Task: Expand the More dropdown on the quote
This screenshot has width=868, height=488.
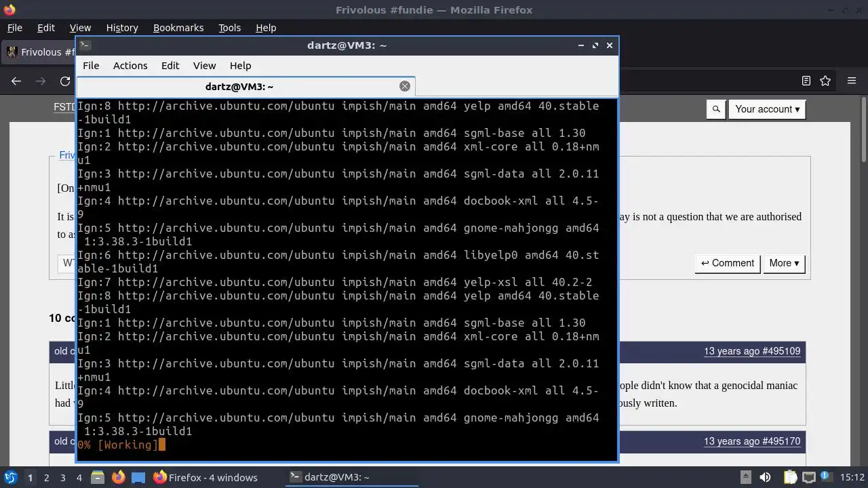Action: pos(784,263)
